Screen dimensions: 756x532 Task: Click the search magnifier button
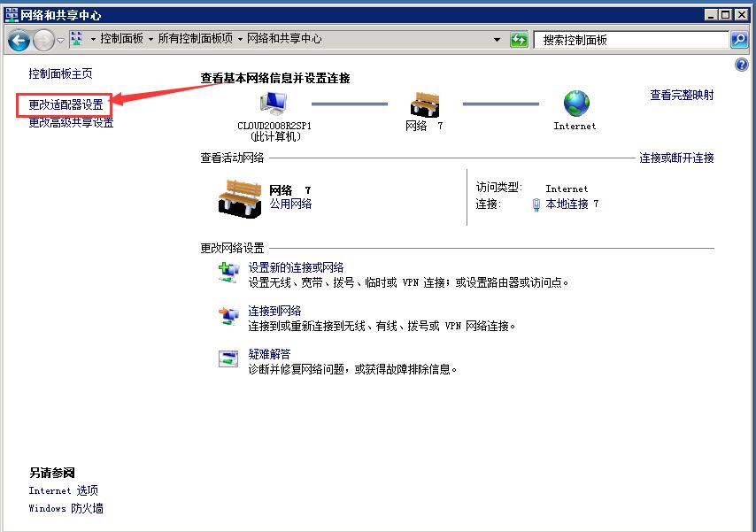click(739, 40)
